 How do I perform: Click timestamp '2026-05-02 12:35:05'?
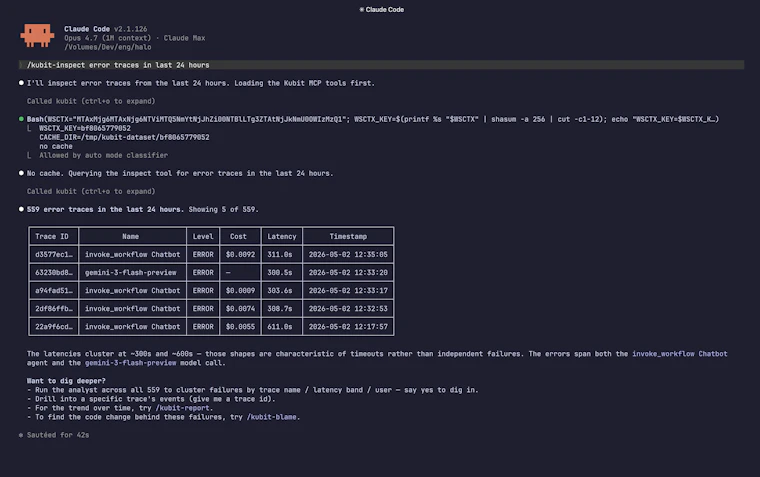[x=348, y=254]
